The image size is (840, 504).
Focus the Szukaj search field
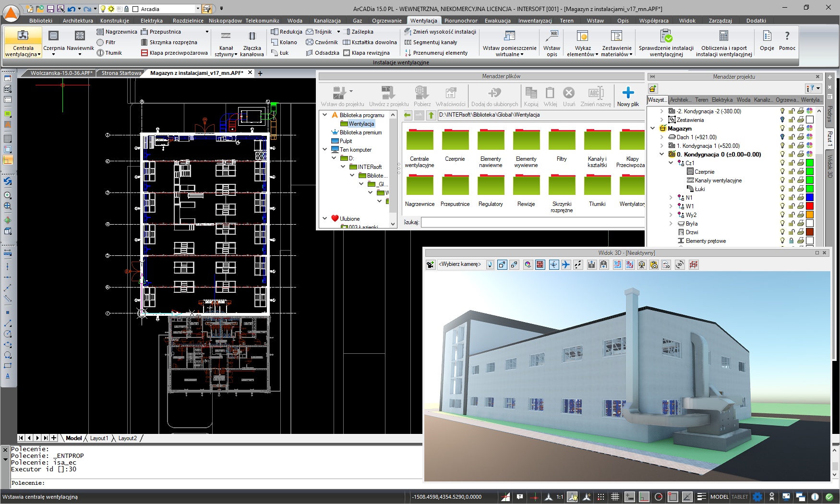(533, 222)
